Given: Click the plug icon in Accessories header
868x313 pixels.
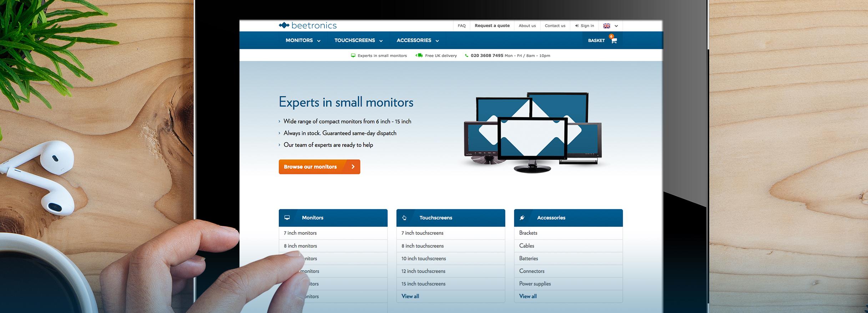Looking at the screenshot, I should (522, 217).
